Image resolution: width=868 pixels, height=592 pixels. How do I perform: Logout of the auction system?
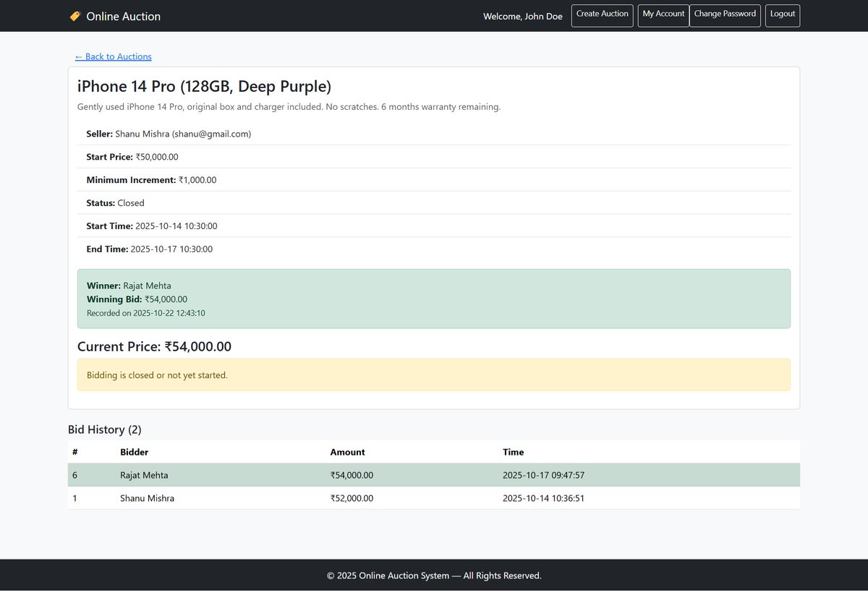click(x=782, y=15)
